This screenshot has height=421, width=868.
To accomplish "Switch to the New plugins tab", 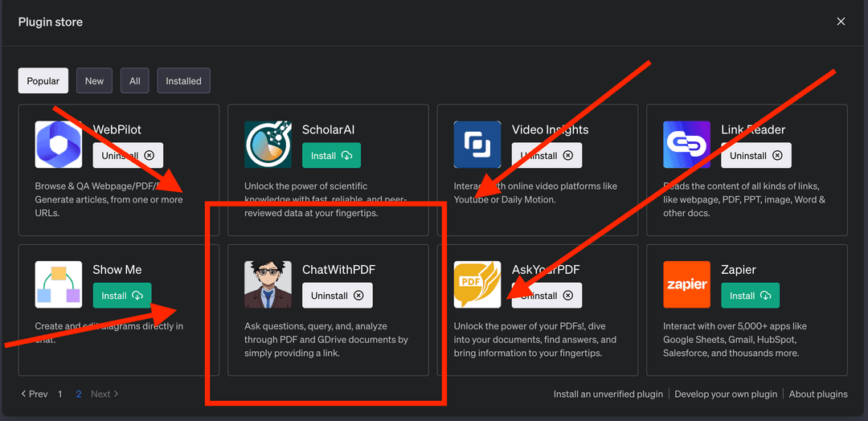I will pyautogui.click(x=94, y=81).
